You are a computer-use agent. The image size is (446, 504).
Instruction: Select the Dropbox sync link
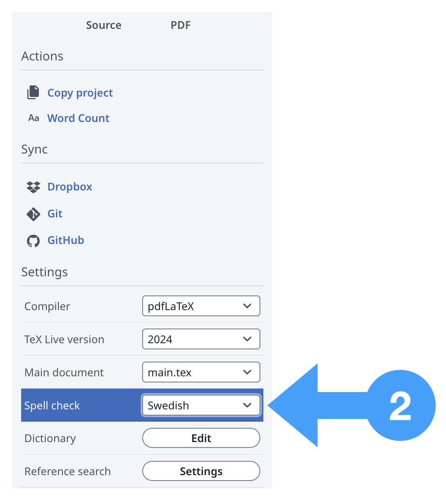tap(70, 187)
